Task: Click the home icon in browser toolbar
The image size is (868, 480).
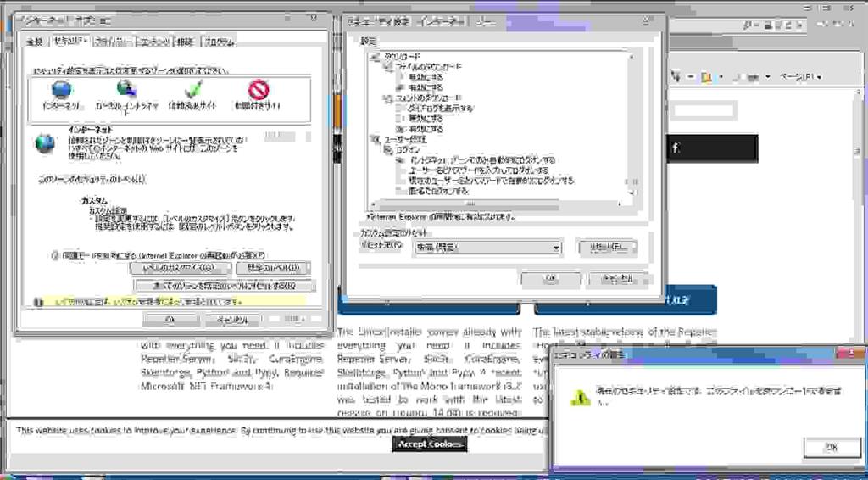Action: (676, 77)
